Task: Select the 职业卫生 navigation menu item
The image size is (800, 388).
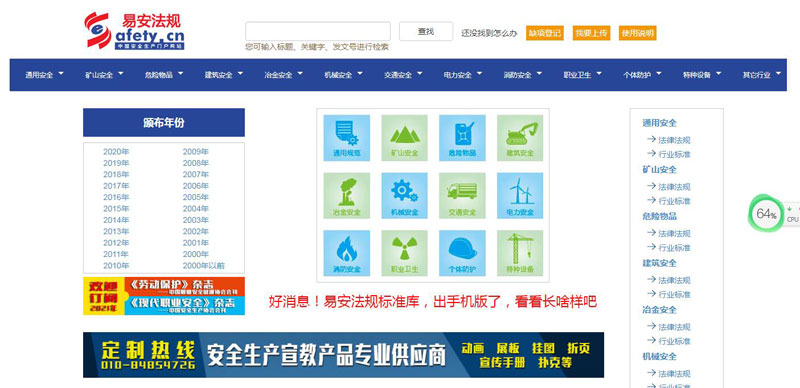Action: [582, 75]
